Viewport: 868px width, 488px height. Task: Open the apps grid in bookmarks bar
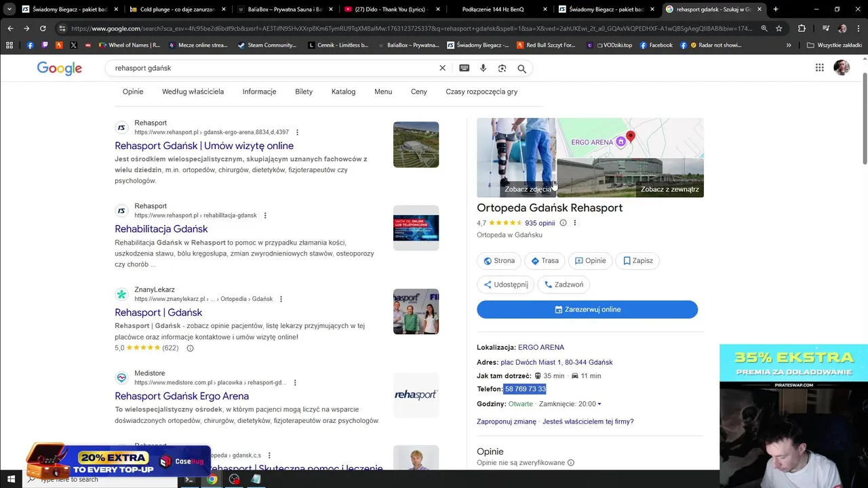[9, 45]
